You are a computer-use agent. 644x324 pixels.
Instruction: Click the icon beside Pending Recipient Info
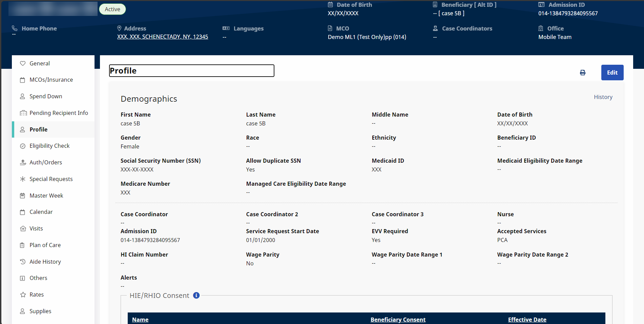(23, 113)
